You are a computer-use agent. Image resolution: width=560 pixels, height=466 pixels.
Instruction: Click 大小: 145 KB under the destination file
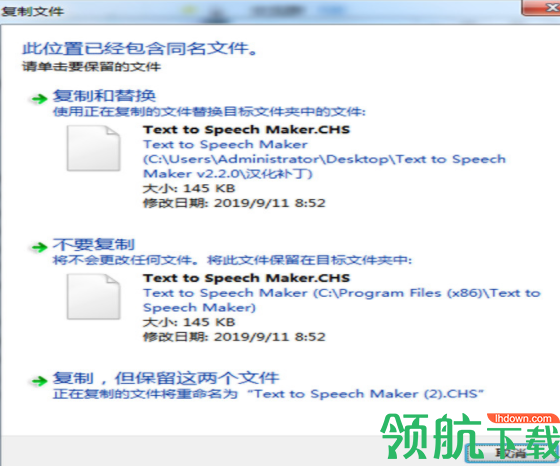[189, 322]
